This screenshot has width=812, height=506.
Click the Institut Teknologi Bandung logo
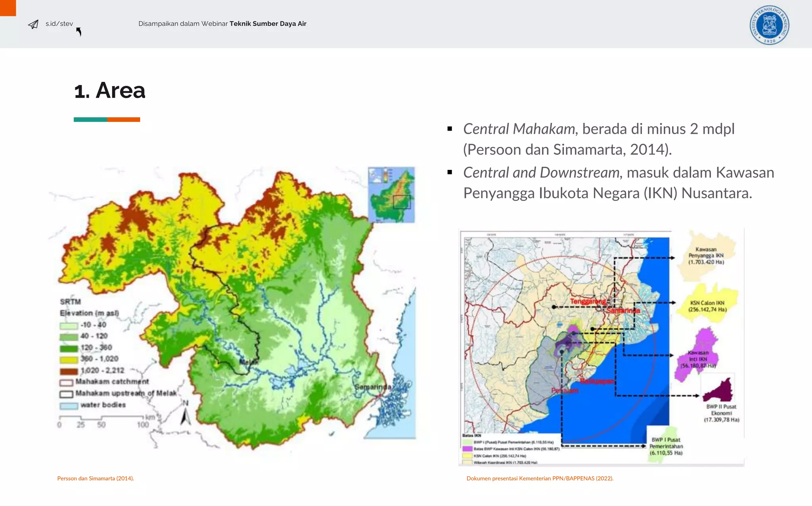769,25
